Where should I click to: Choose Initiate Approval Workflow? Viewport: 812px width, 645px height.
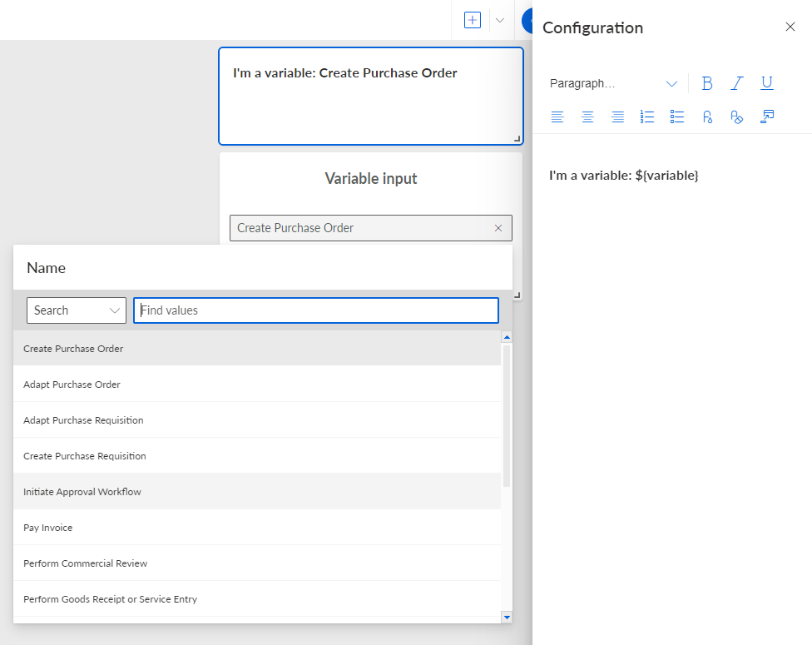(x=257, y=492)
